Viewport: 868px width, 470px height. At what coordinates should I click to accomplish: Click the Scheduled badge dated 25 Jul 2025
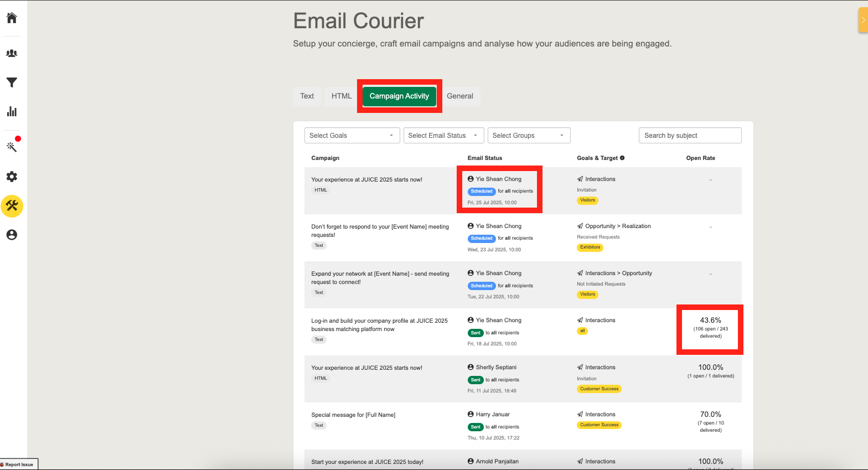(x=482, y=192)
